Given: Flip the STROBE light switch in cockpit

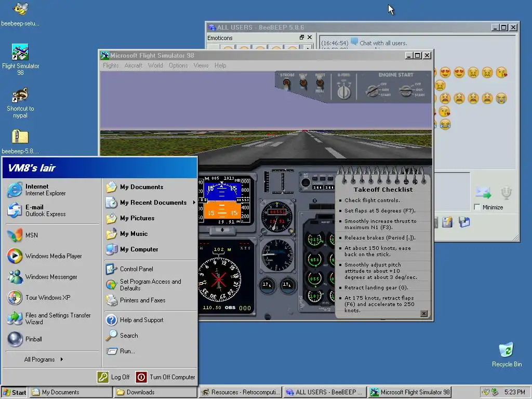Looking at the screenshot, I should [287, 83].
